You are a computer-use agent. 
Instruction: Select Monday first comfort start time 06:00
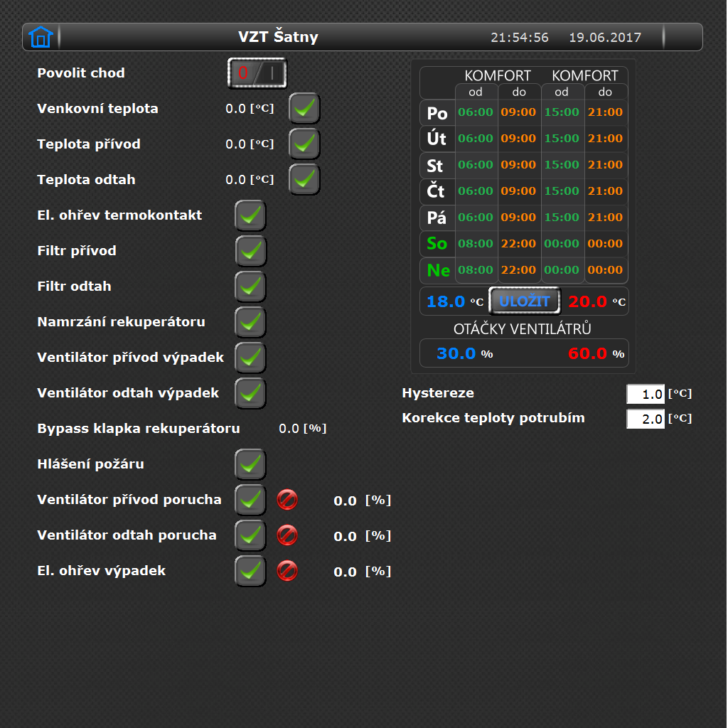coord(476,112)
